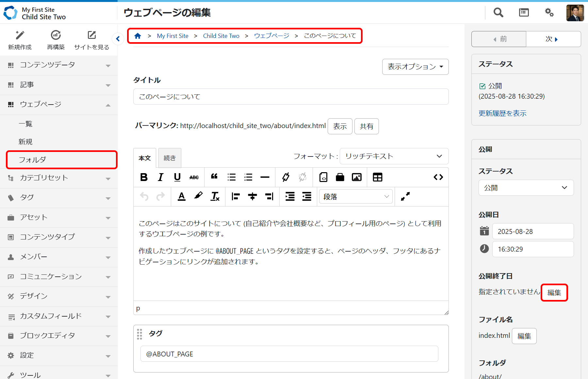The width and height of the screenshot is (588, 379).
Task: Expand the editor to fullscreen
Action: [405, 197]
